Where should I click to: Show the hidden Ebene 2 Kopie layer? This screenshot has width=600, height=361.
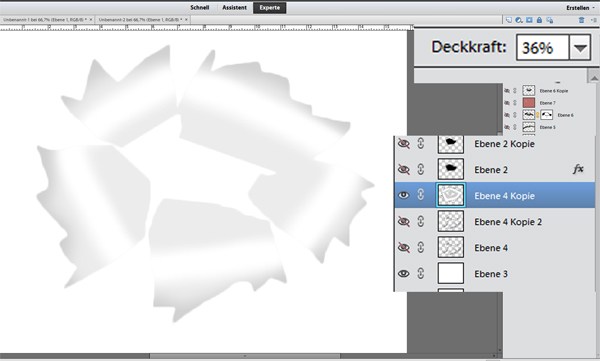pyautogui.click(x=403, y=144)
